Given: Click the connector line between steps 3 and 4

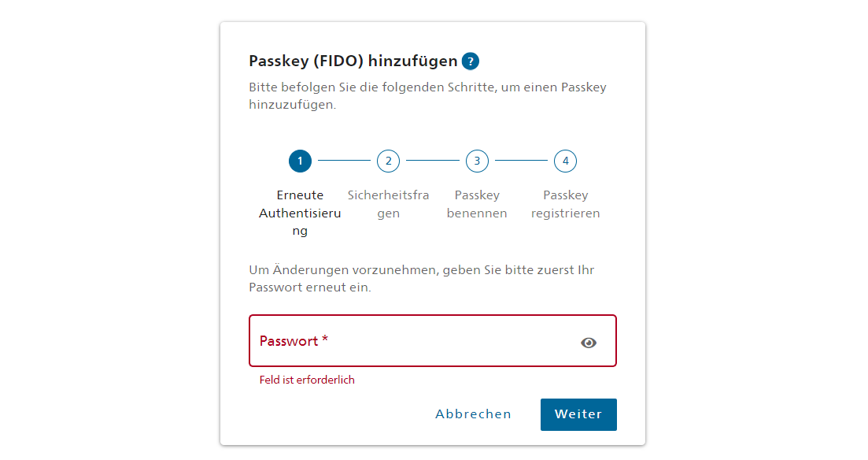Looking at the screenshot, I should tap(522, 161).
